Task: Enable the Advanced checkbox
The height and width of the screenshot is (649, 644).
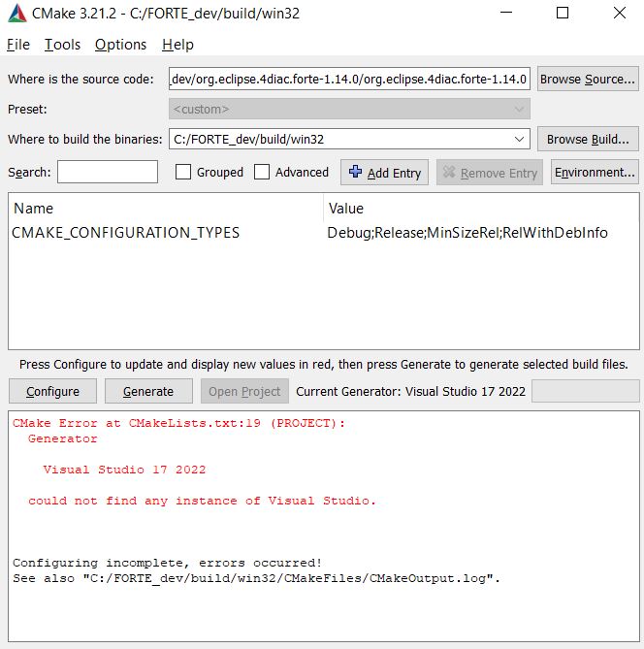Action: pyautogui.click(x=262, y=172)
